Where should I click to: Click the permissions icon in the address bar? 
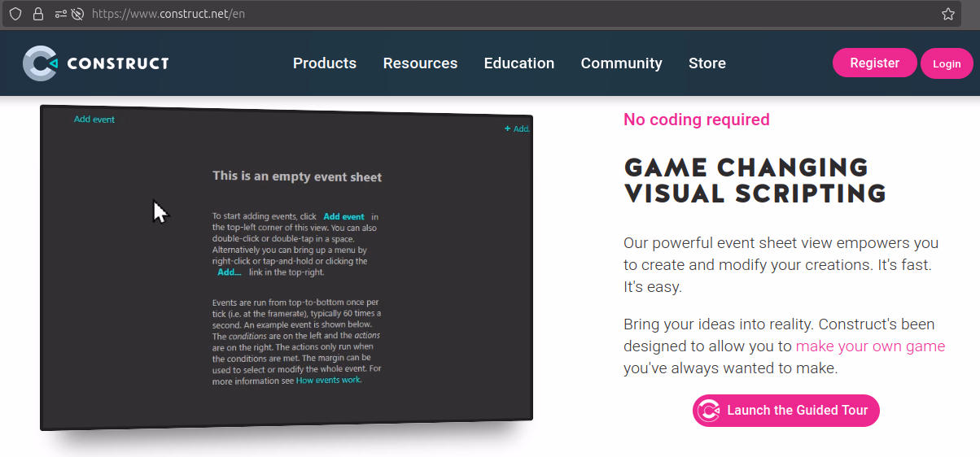[60, 14]
